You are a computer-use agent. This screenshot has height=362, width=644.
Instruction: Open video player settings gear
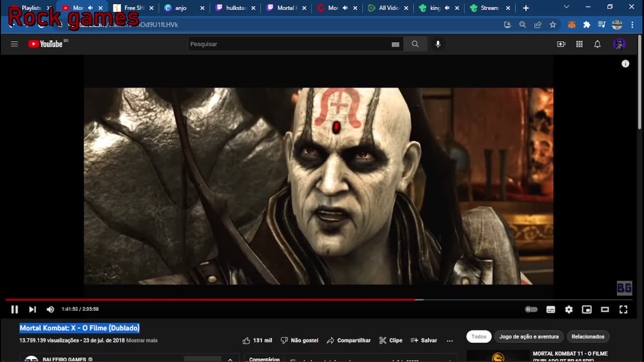click(x=569, y=310)
